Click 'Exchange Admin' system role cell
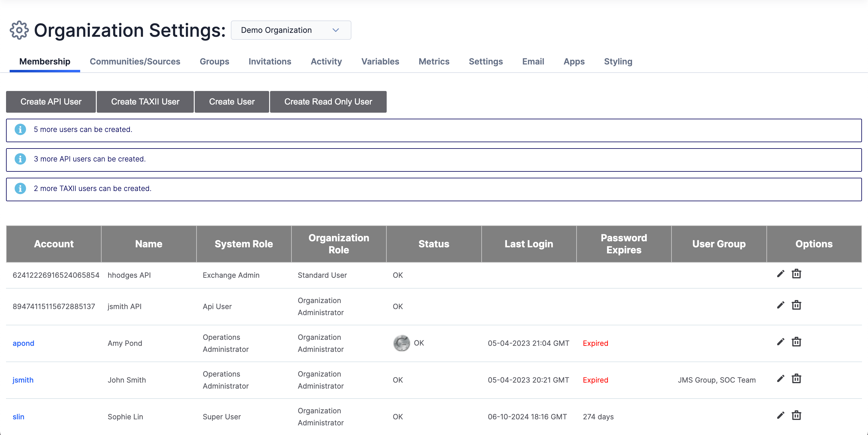868x435 pixels. pos(231,275)
